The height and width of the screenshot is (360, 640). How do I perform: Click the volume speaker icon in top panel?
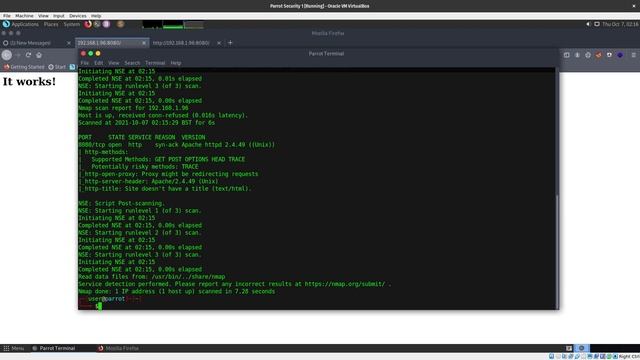589,24
